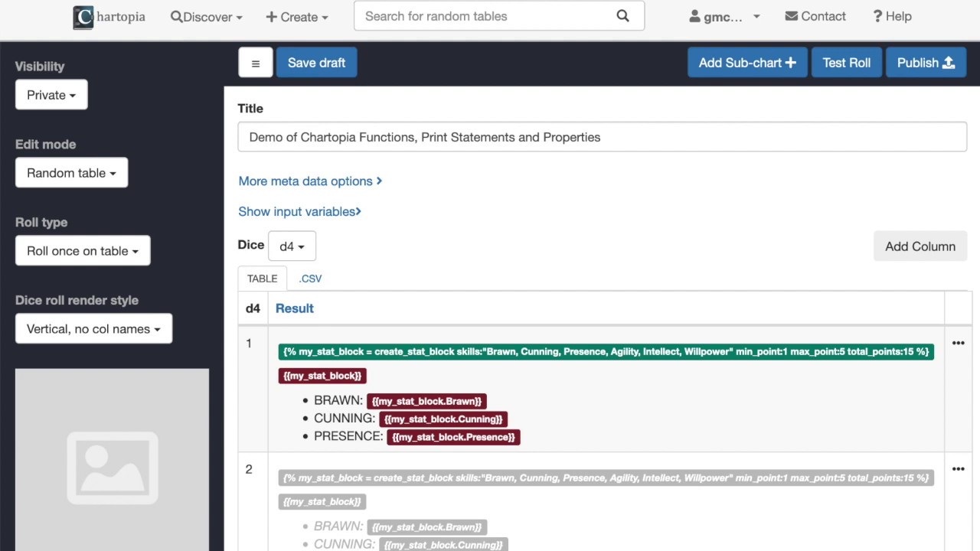Image resolution: width=980 pixels, height=551 pixels.
Task: Open the Contact envelope link
Action: 815,16
